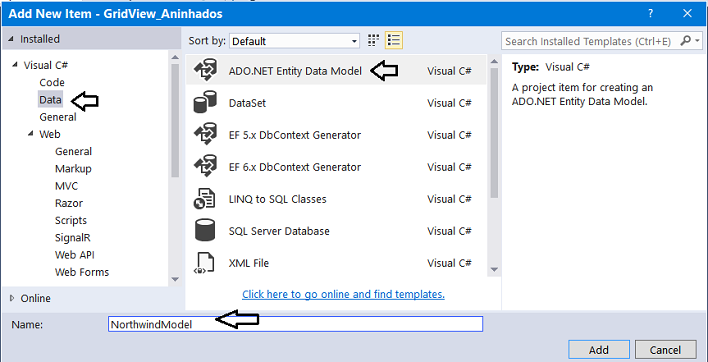Select the ADO.NET Entity Data Model icon
Image resolution: width=708 pixels, height=362 pixels.
click(x=205, y=71)
